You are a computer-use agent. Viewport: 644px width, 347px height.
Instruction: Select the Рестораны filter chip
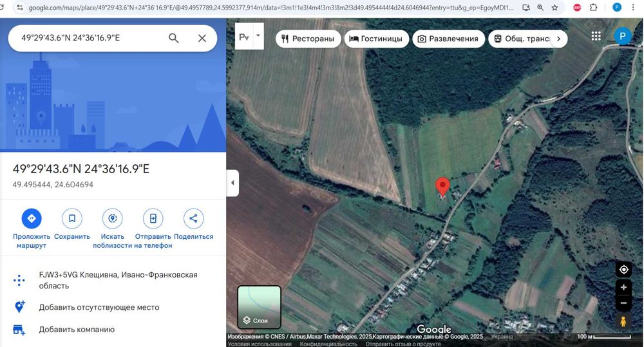(308, 39)
